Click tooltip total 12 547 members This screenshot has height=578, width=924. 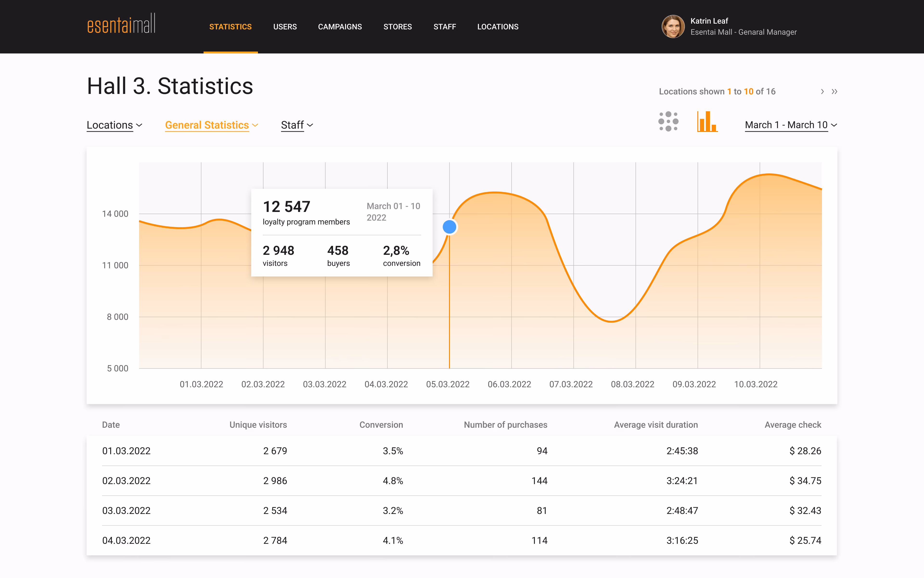tap(286, 207)
